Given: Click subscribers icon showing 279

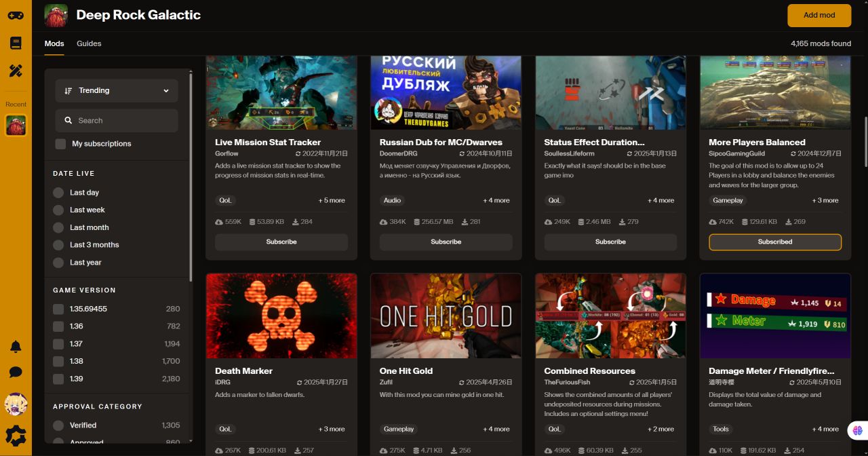Looking at the screenshot, I should click(621, 222).
